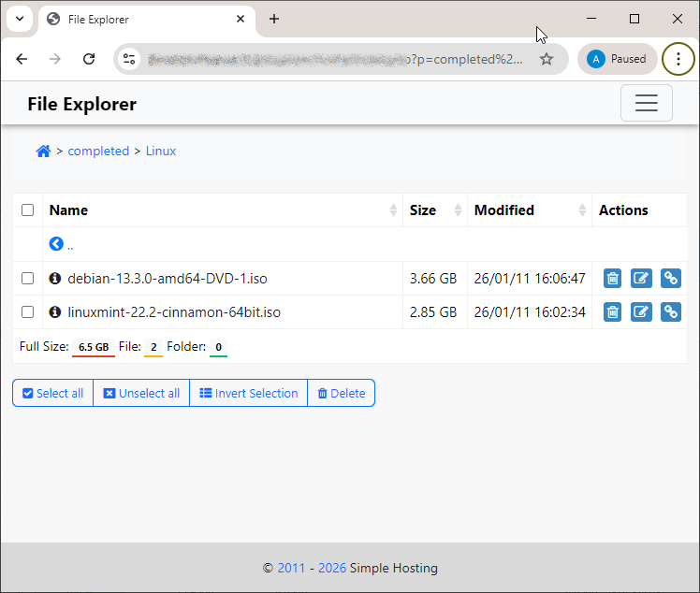The width and height of the screenshot is (700, 593).
Task: Open direct link icon for linuxmint ISO
Action: point(670,311)
